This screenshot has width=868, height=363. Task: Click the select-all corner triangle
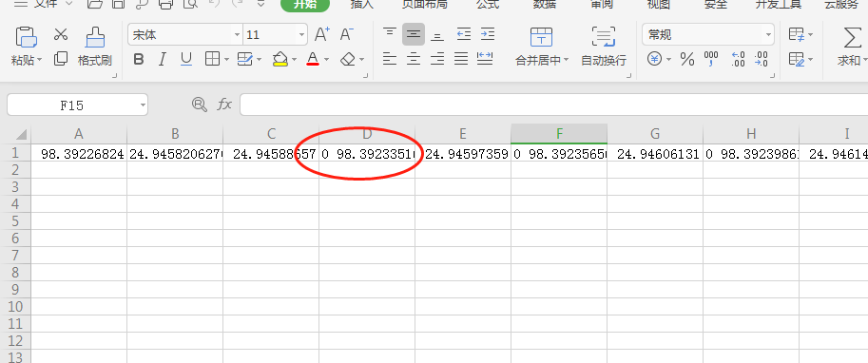pos(22,135)
